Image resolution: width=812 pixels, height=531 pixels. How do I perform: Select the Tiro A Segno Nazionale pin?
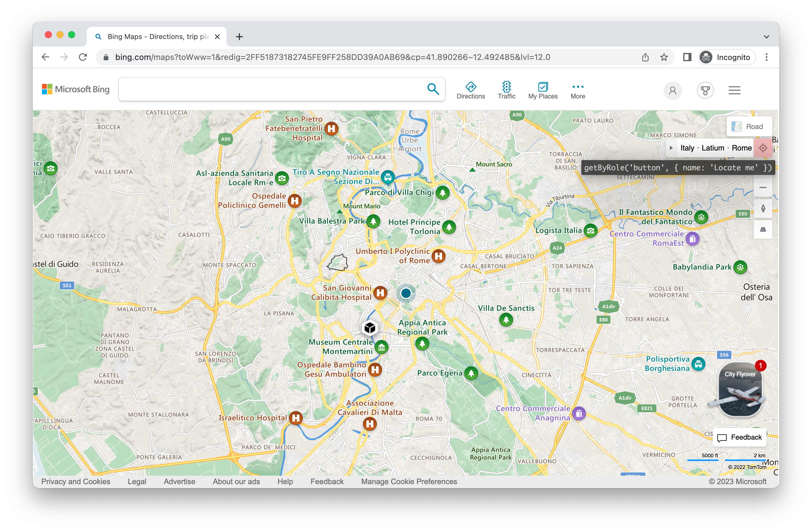pos(388,177)
